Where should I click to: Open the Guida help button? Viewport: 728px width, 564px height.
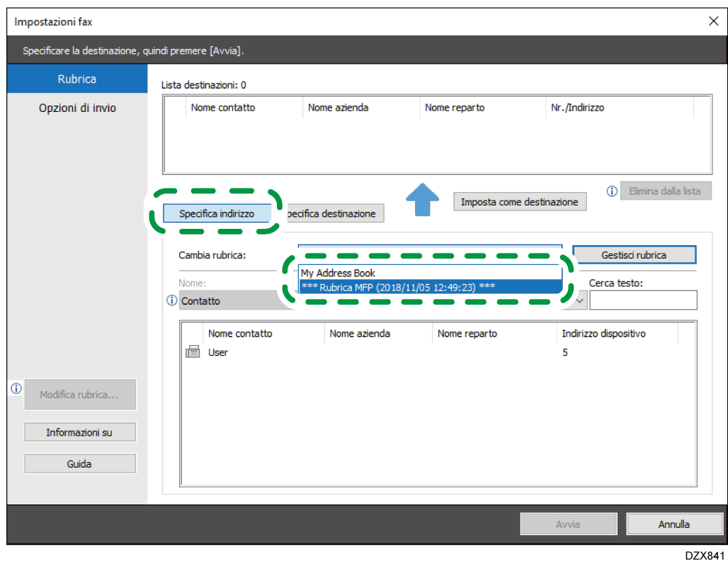click(x=80, y=463)
